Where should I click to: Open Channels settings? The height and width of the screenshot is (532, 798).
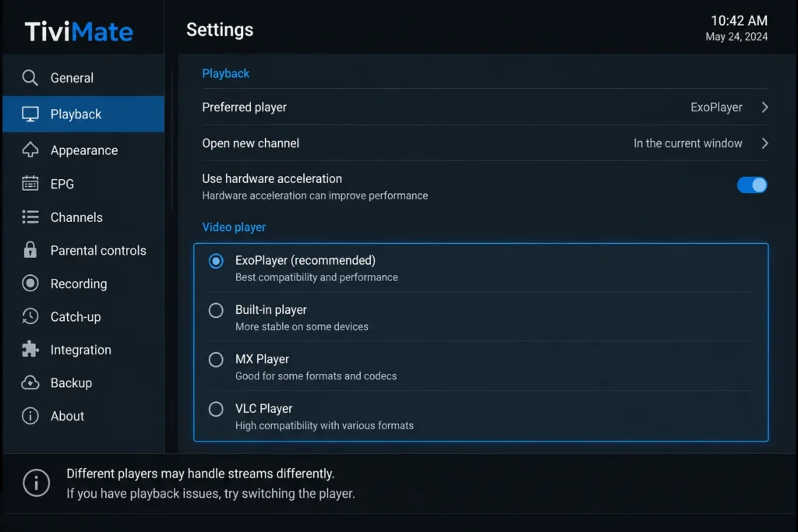coord(83,217)
